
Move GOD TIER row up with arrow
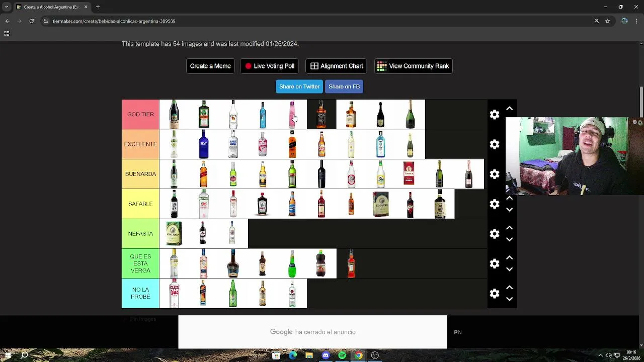(x=509, y=109)
